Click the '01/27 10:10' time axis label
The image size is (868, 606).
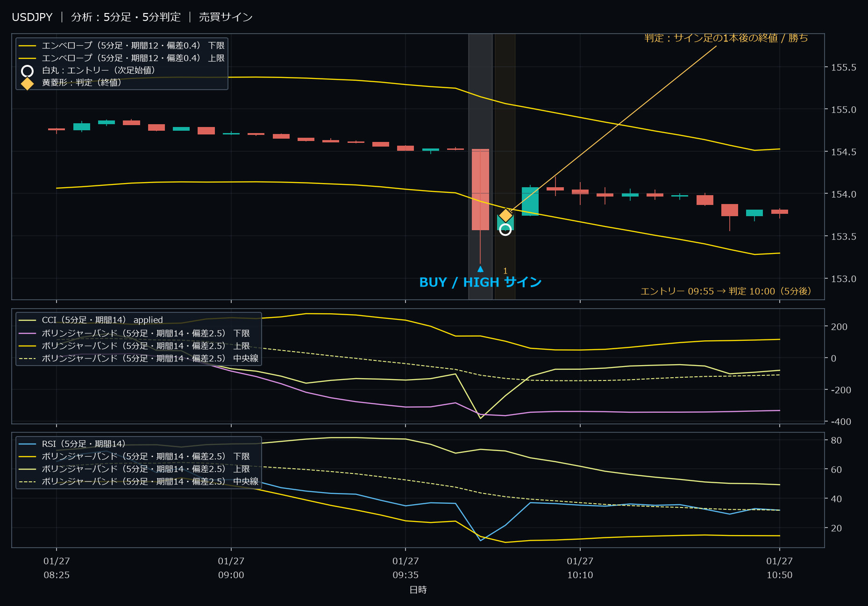click(580, 568)
